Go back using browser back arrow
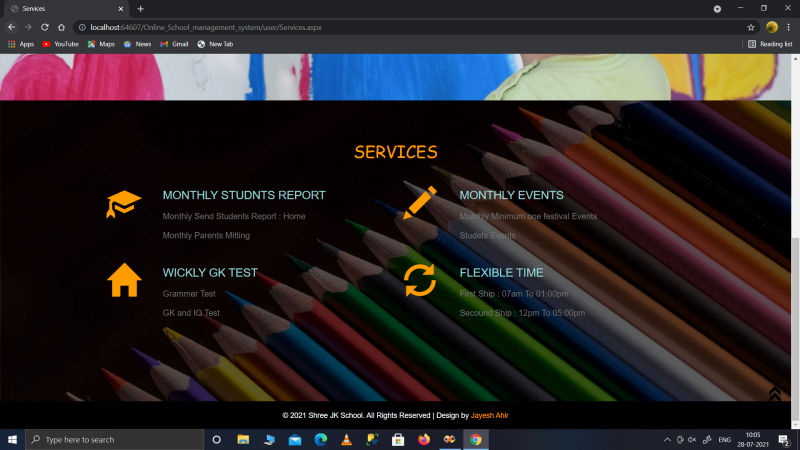The width and height of the screenshot is (800, 450). point(12,27)
